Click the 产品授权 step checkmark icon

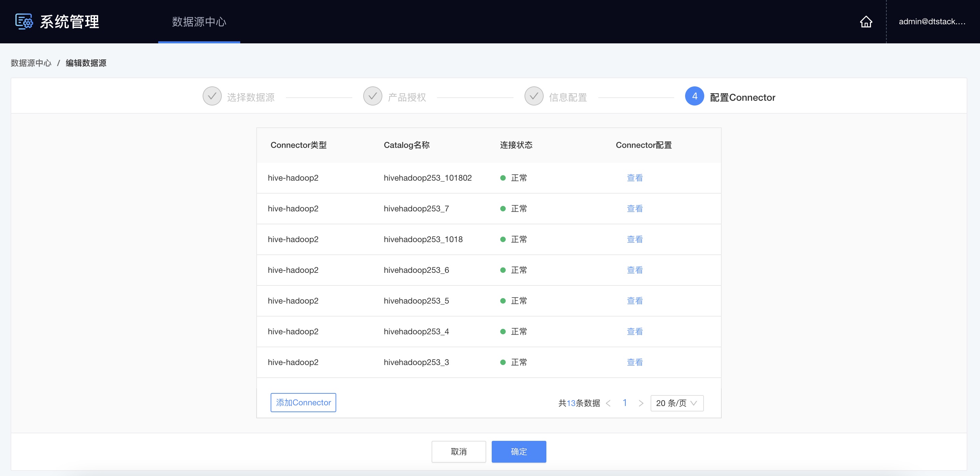372,96
